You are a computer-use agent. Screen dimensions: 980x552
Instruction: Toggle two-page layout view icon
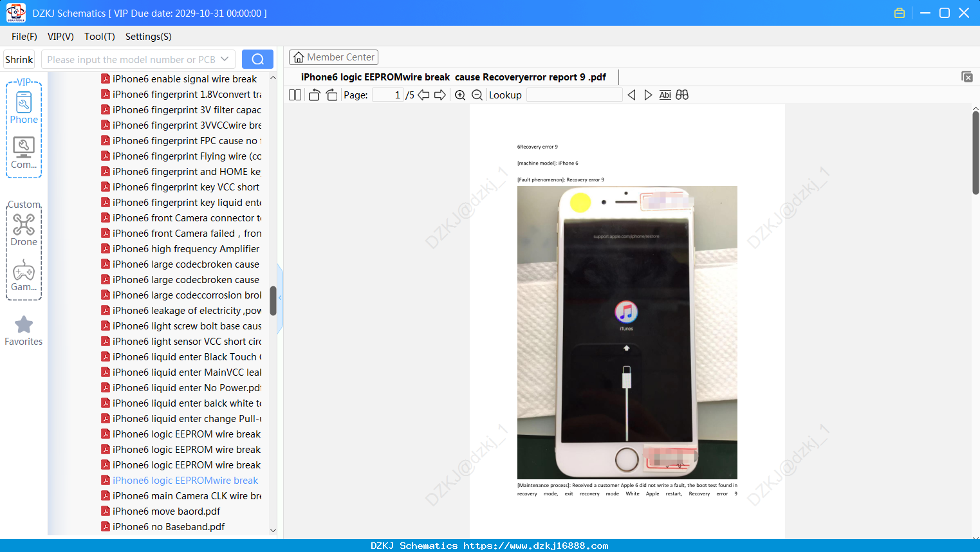295,95
